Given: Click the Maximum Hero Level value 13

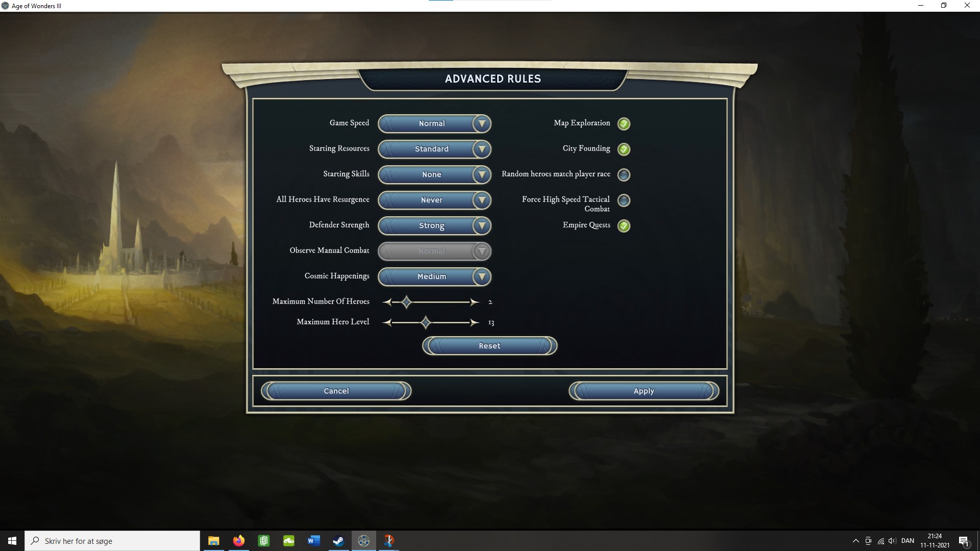Looking at the screenshot, I should (x=491, y=322).
